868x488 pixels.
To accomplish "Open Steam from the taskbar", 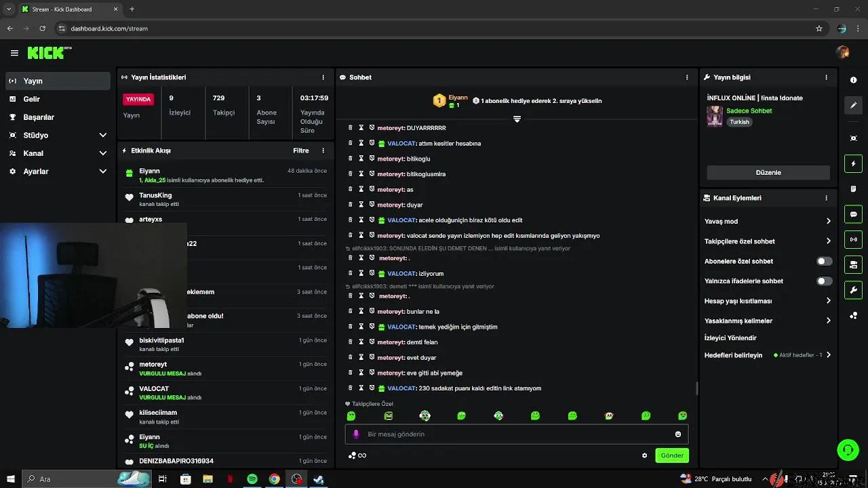I will tap(319, 479).
